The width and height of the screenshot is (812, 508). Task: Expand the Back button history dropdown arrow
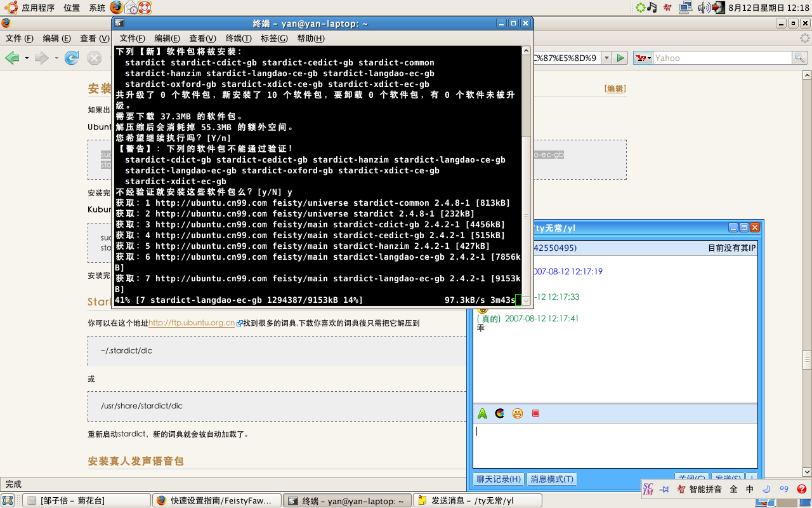pos(26,58)
